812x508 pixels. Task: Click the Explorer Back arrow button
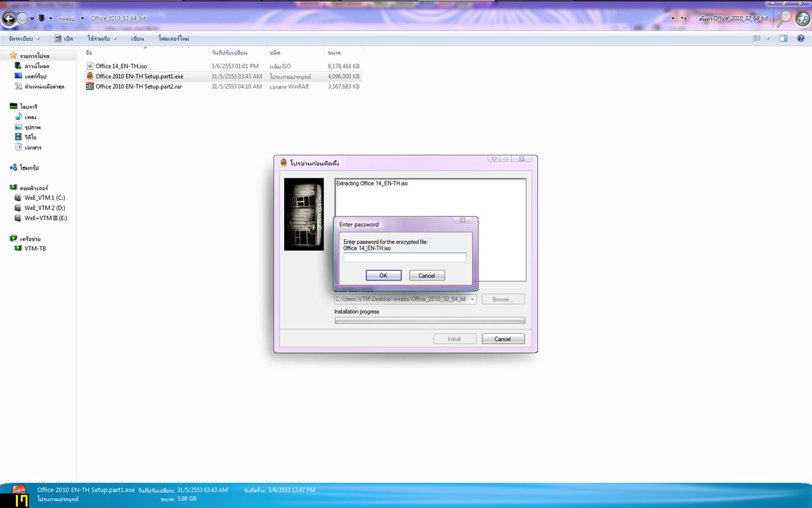coord(9,18)
